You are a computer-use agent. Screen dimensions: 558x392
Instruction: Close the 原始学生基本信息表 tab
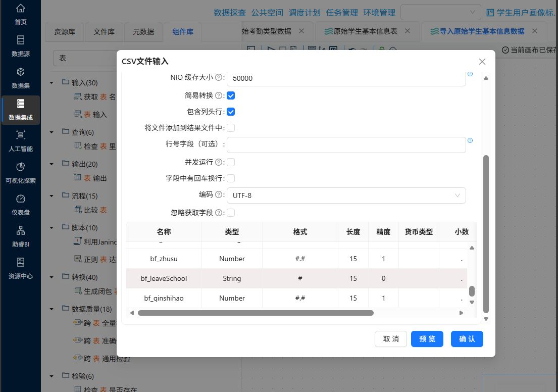[408, 31]
